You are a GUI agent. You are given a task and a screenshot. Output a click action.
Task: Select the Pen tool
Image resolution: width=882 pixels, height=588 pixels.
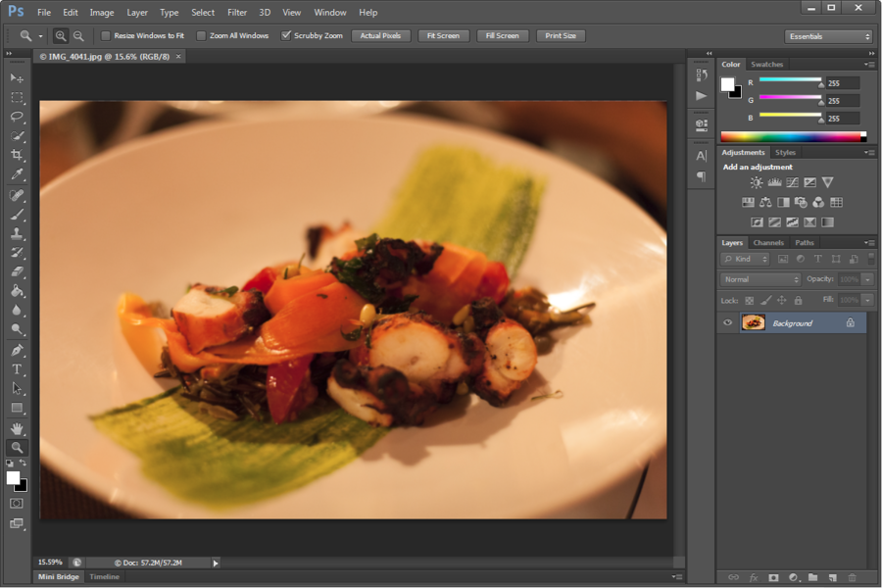point(17,350)
